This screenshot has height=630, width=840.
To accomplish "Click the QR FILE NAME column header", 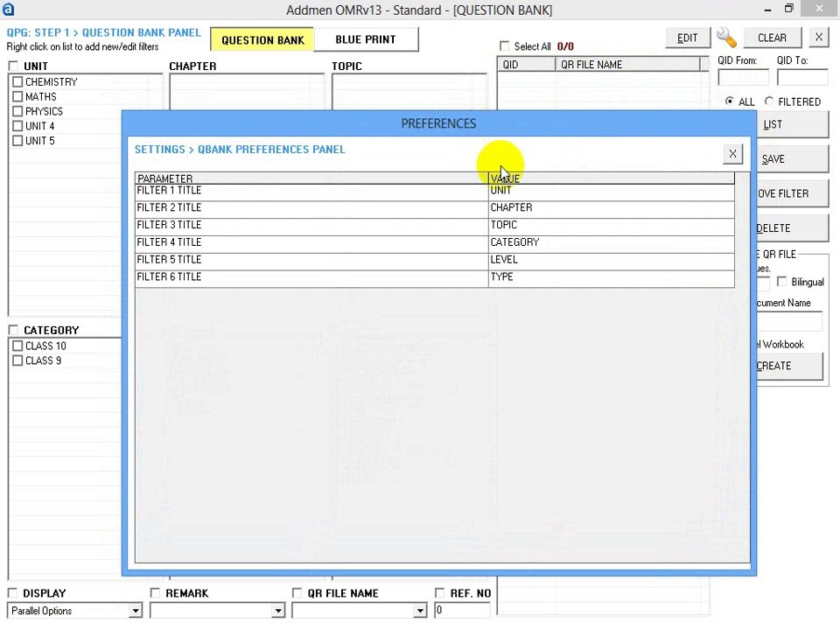I will (627, 64).
